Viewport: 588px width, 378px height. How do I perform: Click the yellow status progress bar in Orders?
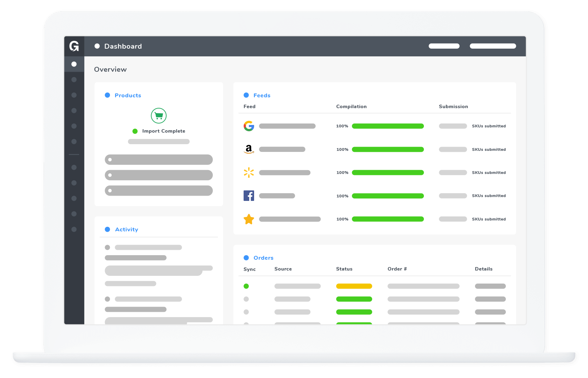click(x=354, y=286)
